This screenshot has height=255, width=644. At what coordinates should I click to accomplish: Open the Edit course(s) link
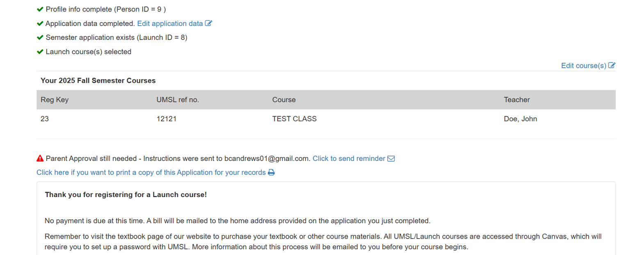584,65
